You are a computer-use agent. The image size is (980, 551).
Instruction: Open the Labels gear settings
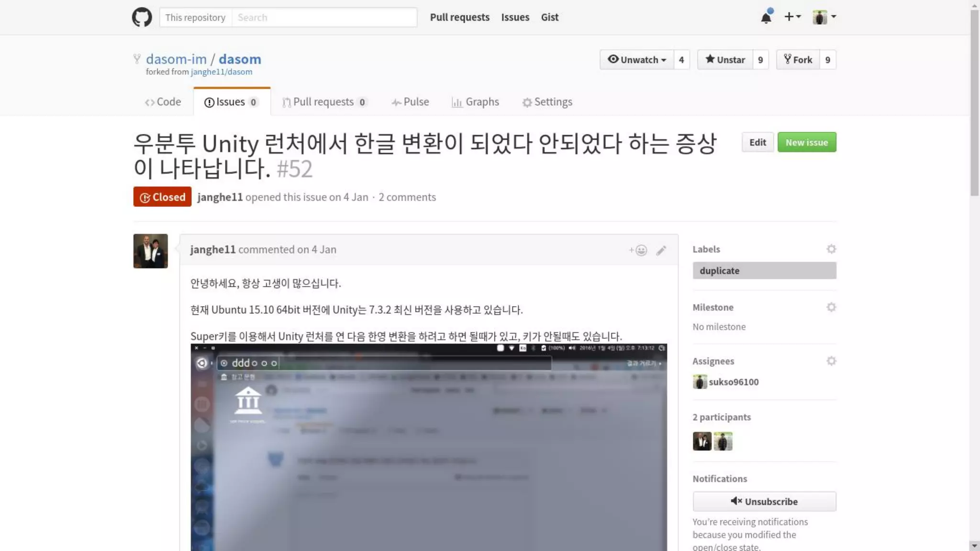pyautogui.click(x=831, y=249)
